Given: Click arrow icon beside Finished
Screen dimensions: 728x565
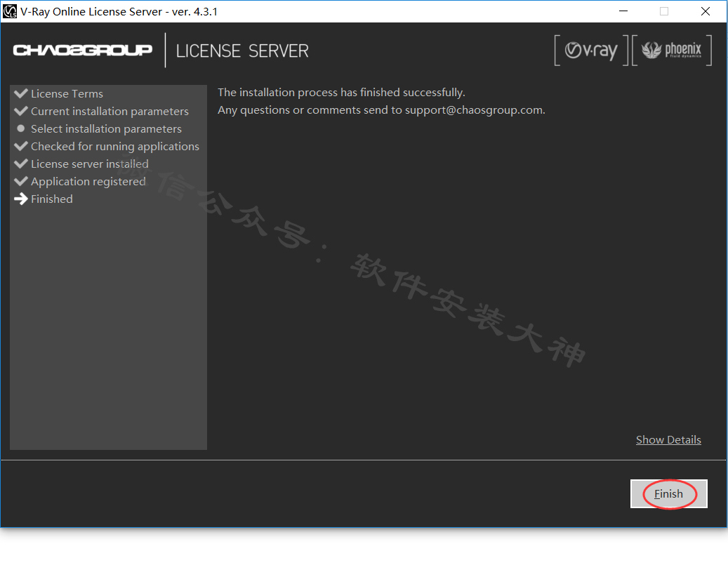Looking at the screenshot, I should pos(21,199).
